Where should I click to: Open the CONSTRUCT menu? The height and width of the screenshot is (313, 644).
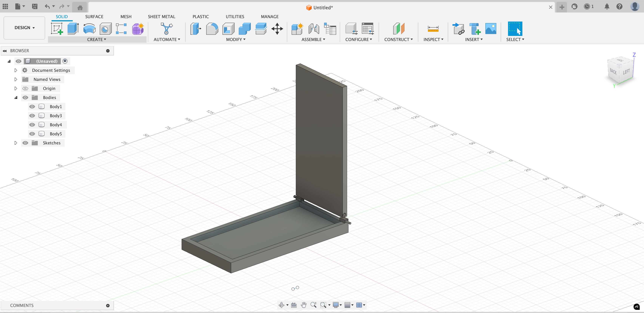tap(398, 40)
